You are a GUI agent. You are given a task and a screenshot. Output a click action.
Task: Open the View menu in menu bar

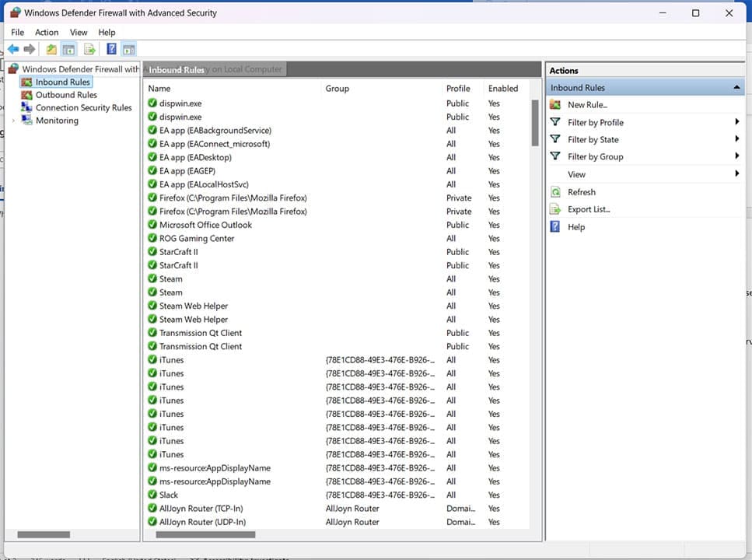coord(79,32)
